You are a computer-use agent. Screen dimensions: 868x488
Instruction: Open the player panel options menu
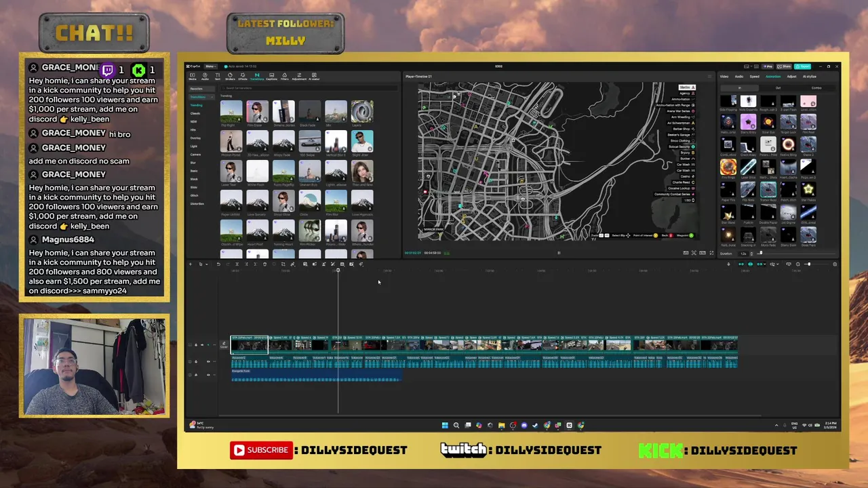(x=709, y=77)
